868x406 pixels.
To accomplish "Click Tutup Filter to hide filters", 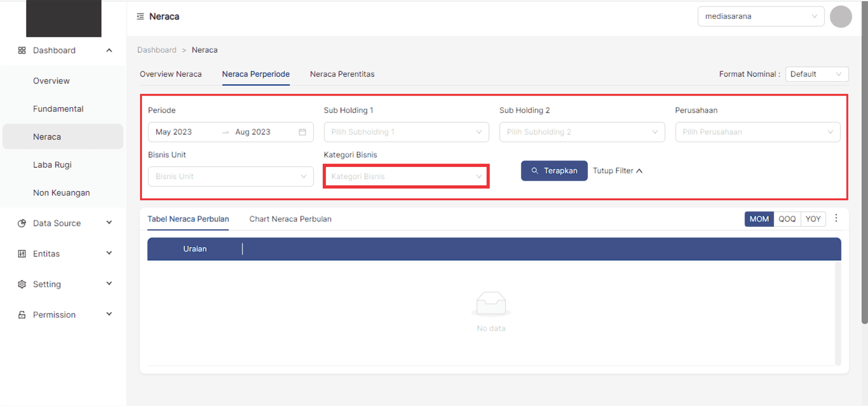I will [617, 171].
